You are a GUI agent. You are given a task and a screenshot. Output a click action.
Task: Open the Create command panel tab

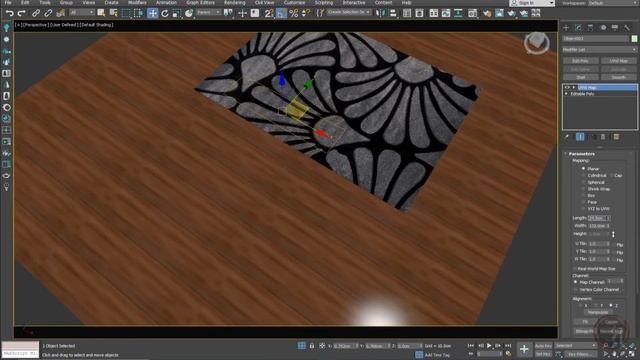coord(566,27)
